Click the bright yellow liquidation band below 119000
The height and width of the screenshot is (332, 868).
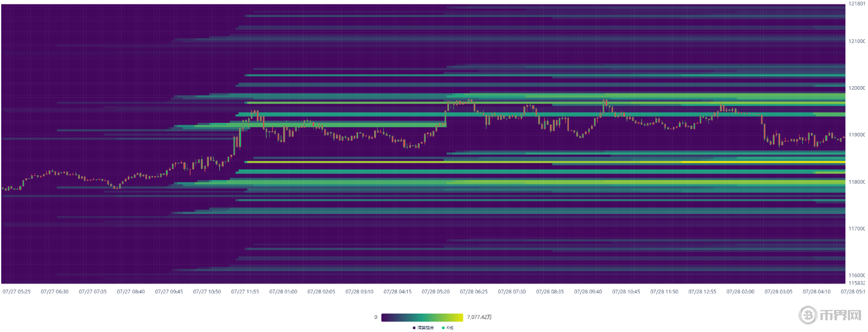tap(545, 162)
